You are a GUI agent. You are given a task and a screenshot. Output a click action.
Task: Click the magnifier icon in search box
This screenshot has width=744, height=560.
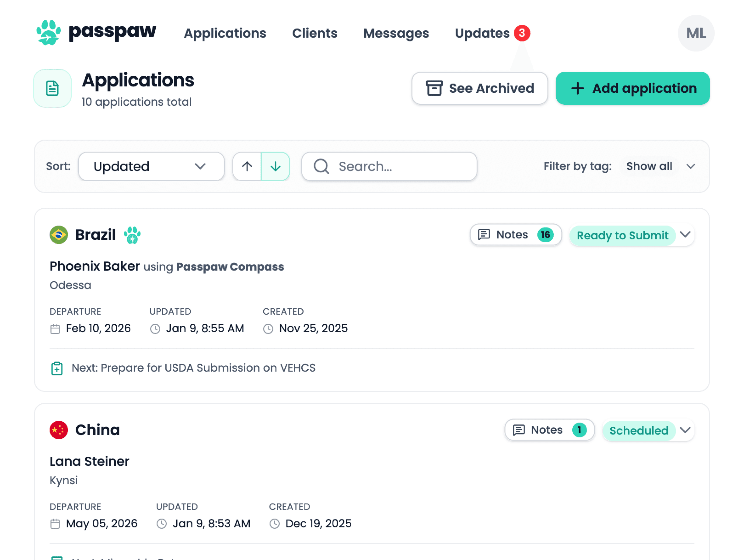click(321, 167)
